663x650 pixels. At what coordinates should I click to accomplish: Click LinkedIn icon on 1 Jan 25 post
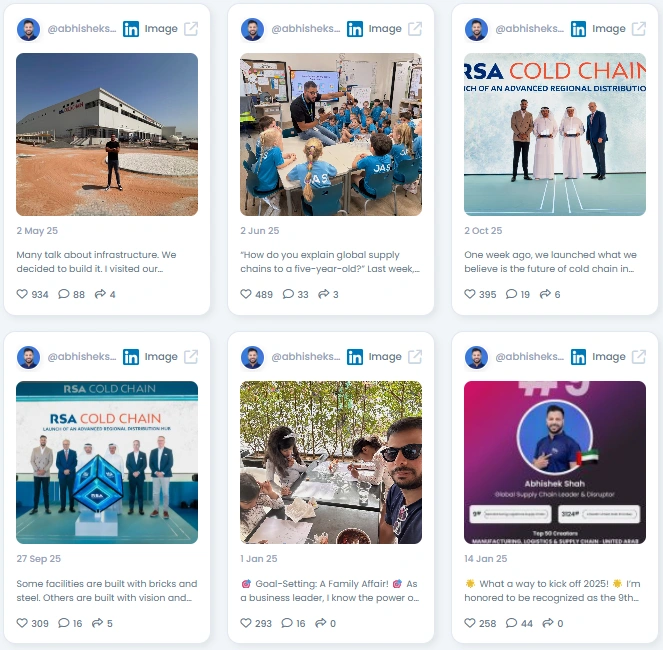pyautogui.click(x=355, y=357)
